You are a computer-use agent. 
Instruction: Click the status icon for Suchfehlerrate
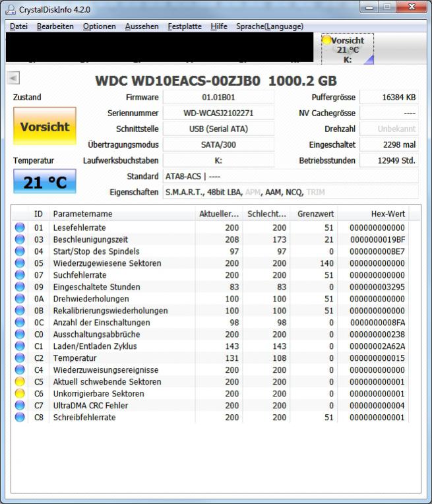[x=20, y=275]
